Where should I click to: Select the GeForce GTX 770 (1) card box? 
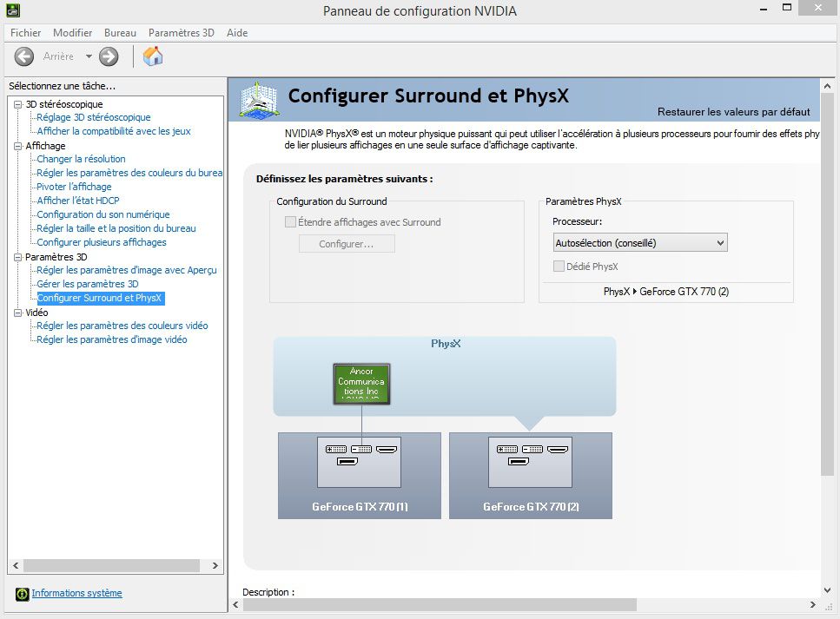360,476
